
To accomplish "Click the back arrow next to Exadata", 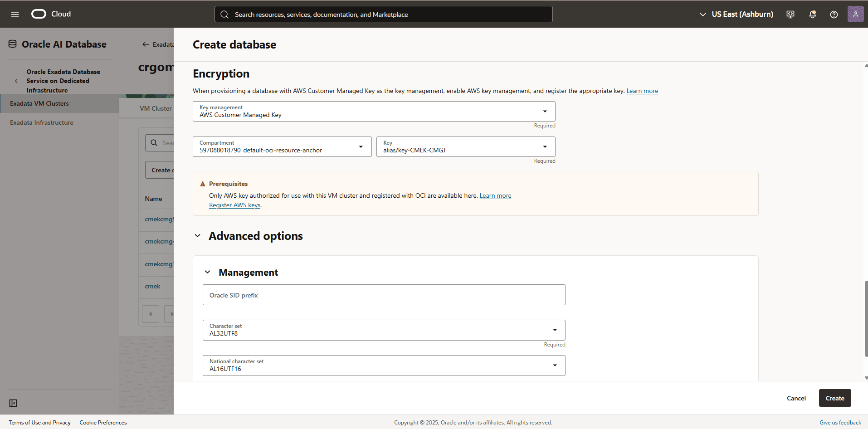I will click(x=145, y=44).
